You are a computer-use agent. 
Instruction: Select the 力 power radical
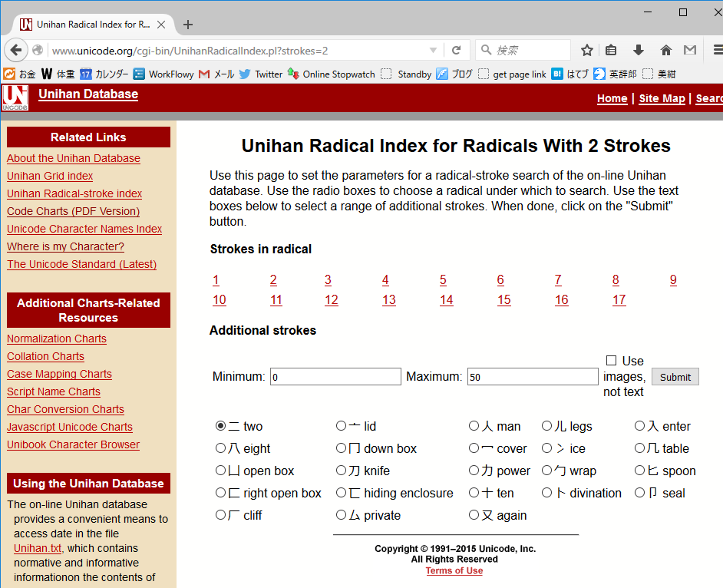coord(474,470)
